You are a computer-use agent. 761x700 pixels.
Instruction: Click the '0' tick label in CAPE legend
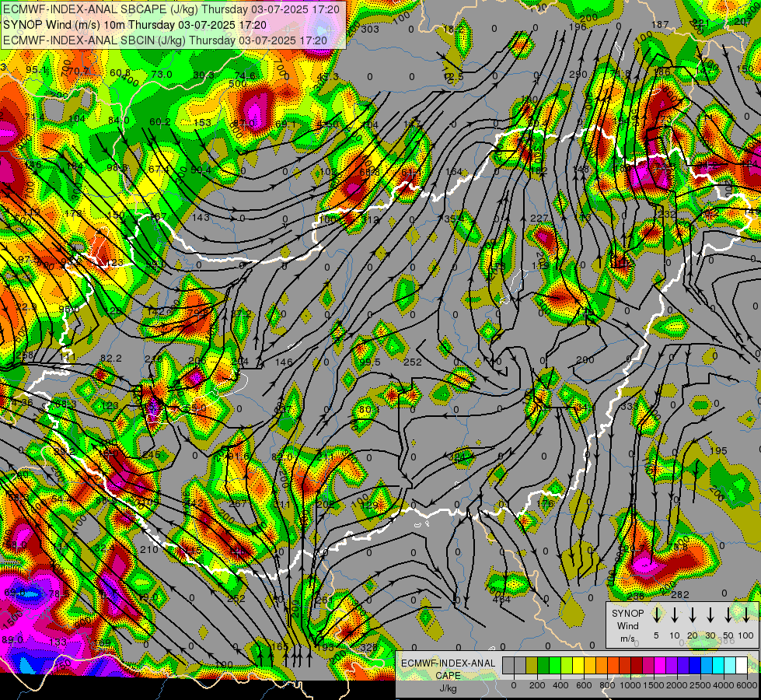coord(514,685)
